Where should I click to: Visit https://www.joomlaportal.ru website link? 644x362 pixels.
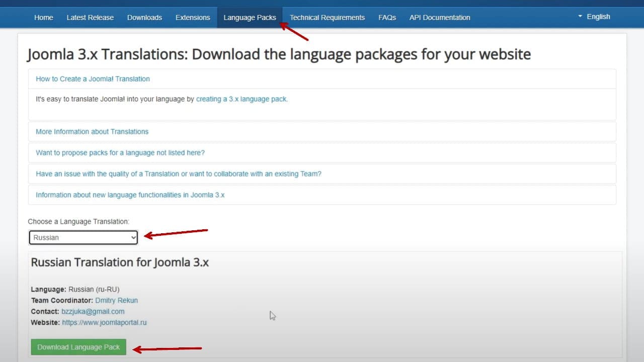point(104,322)
